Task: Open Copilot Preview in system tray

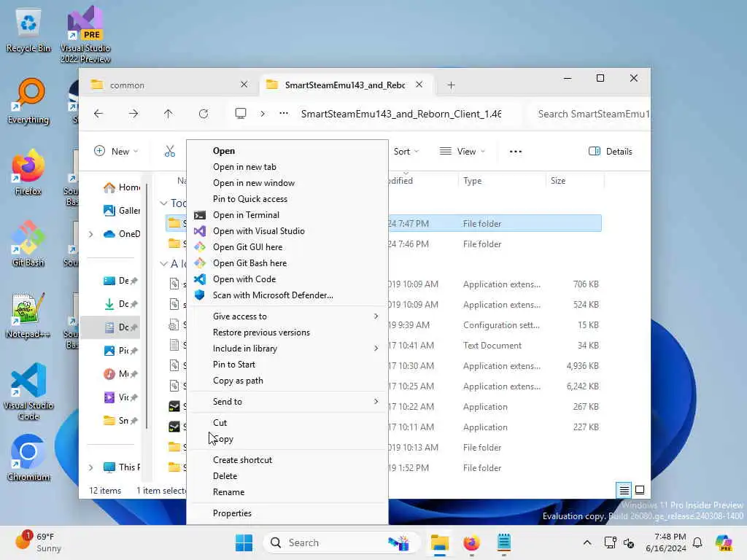Action: tap(724, 542)
